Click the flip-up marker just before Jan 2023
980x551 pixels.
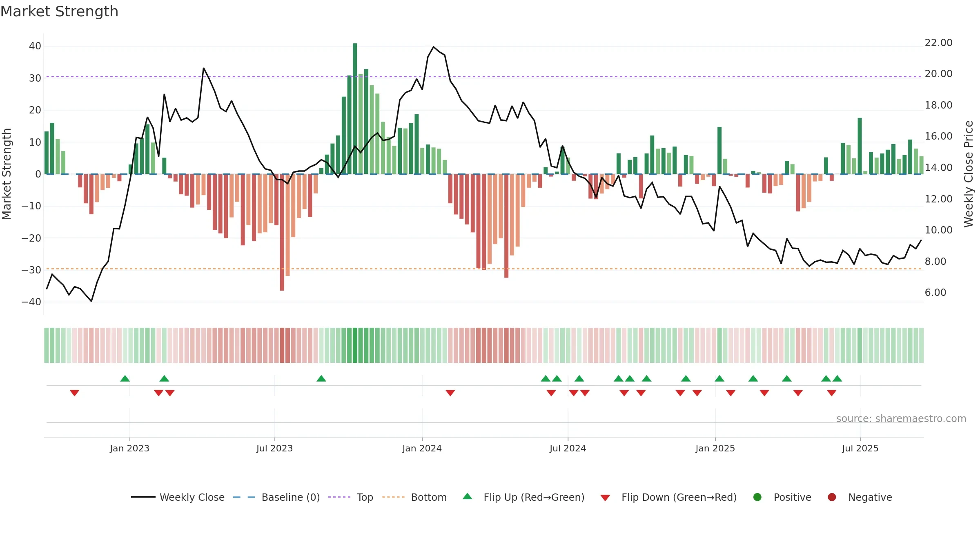(125, 378)
